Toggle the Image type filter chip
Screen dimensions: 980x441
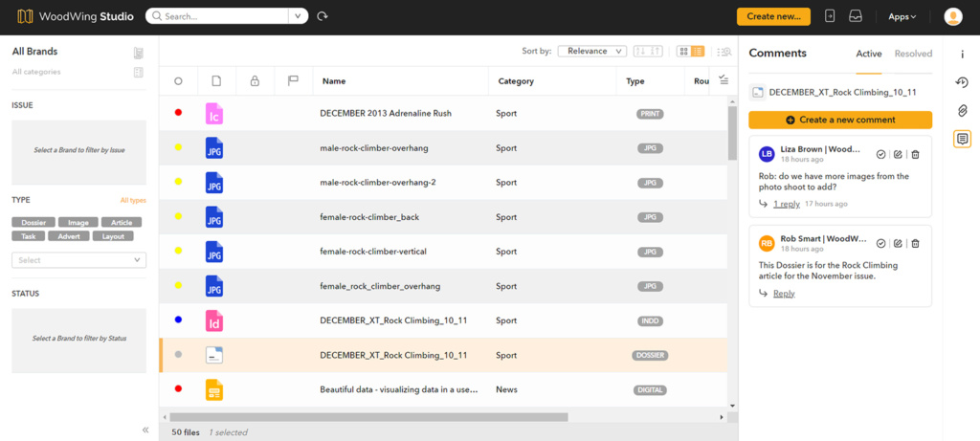pyautogui.click(x=77, y=222)
